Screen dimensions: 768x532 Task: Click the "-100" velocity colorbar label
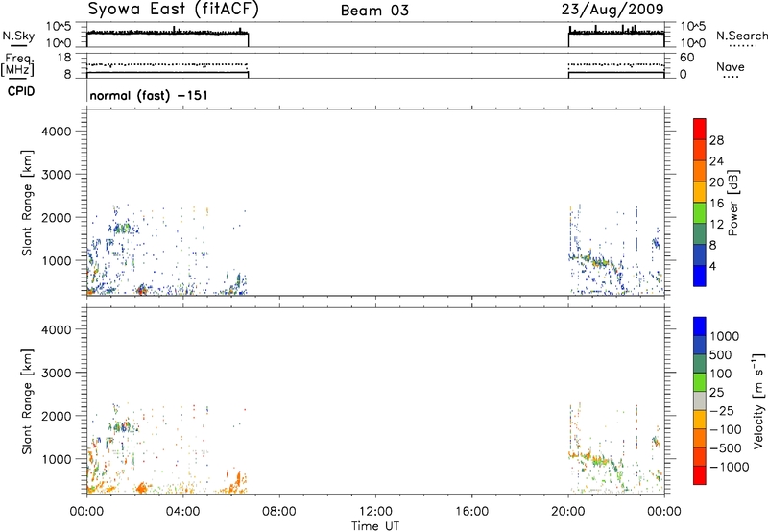pos(725,429)
